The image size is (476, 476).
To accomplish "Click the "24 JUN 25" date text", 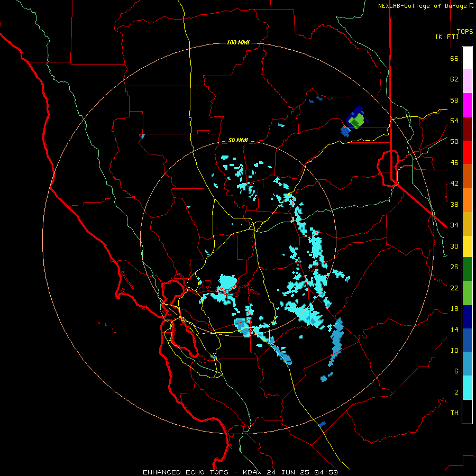I will (288, 472).
